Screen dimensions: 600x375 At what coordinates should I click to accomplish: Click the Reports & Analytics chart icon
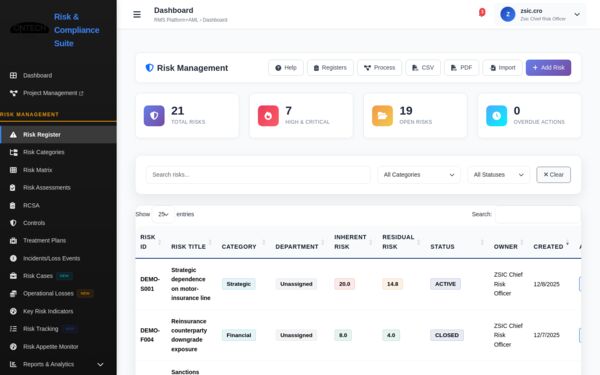click(13, 364)
